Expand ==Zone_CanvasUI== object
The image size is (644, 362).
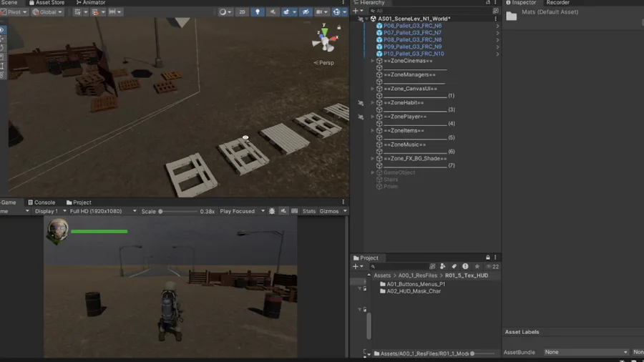373,89
